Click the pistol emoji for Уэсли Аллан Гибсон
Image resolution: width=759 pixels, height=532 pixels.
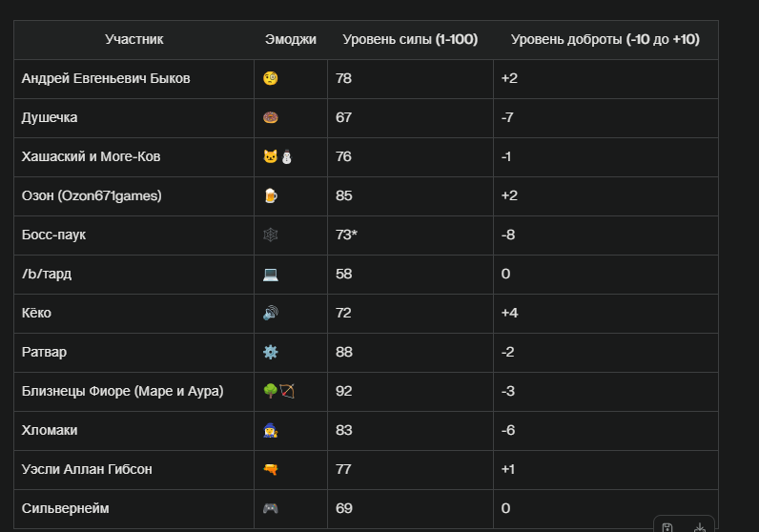point(271,469)
